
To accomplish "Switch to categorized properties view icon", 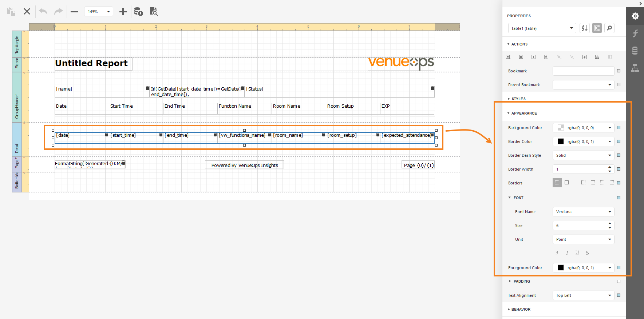I will [597, 28].
